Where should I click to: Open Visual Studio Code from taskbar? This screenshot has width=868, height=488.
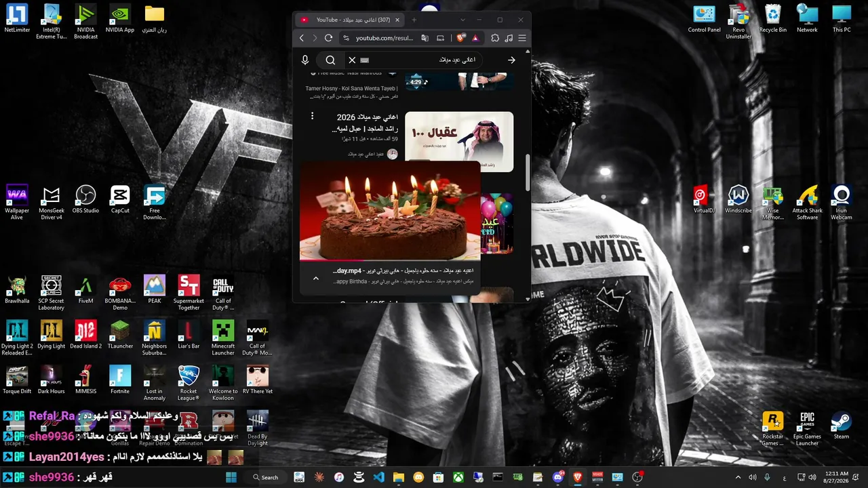tap(378, 477)
